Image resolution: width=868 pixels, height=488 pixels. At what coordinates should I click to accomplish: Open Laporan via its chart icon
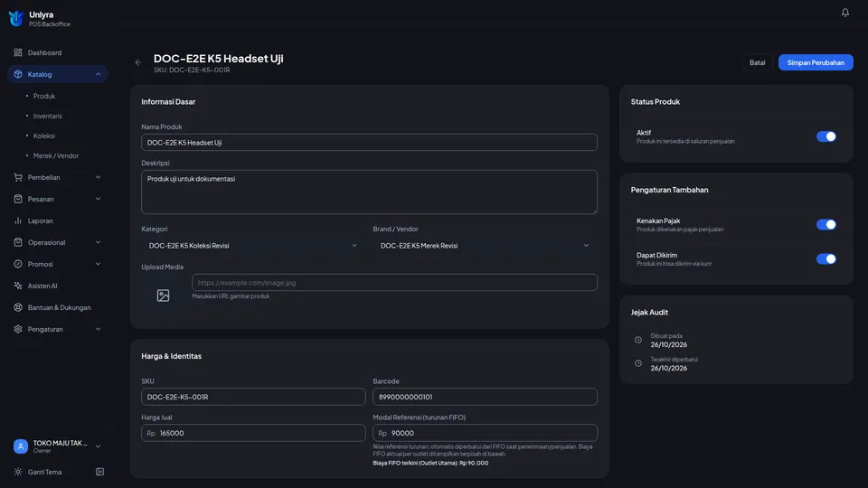click(18, 221)
